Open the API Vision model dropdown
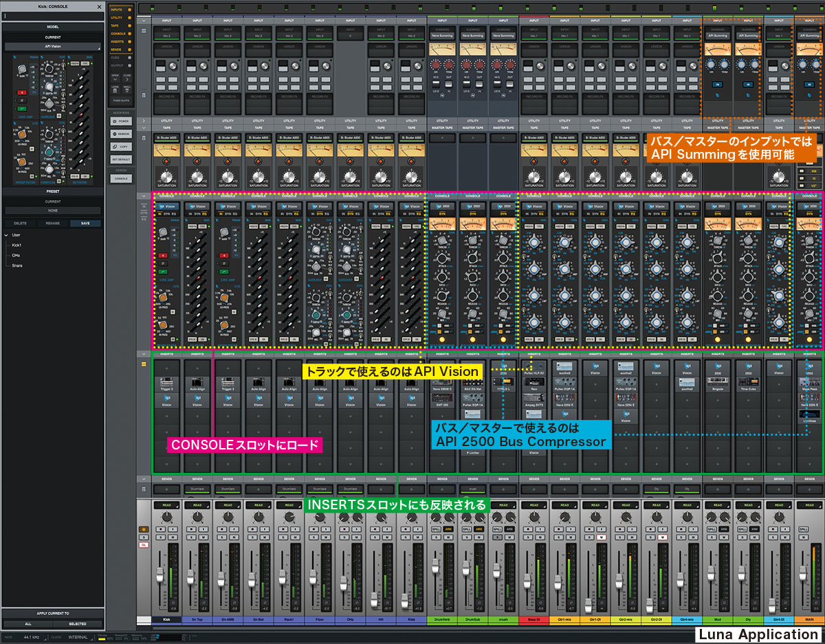This screenshot has width=825, height=644. click(53, 47)
